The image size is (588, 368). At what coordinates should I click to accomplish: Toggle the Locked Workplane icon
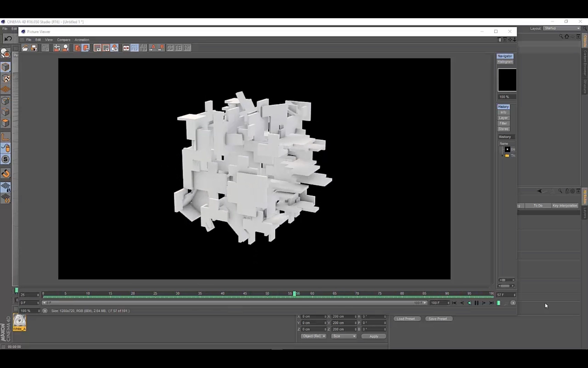point(6,187)
